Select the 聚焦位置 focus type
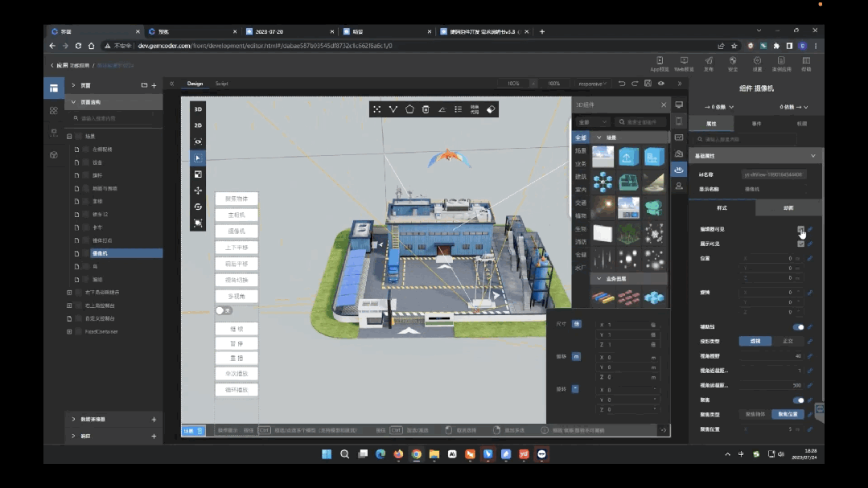This screenshot has height=488, width=868. (x=788, y=414)
